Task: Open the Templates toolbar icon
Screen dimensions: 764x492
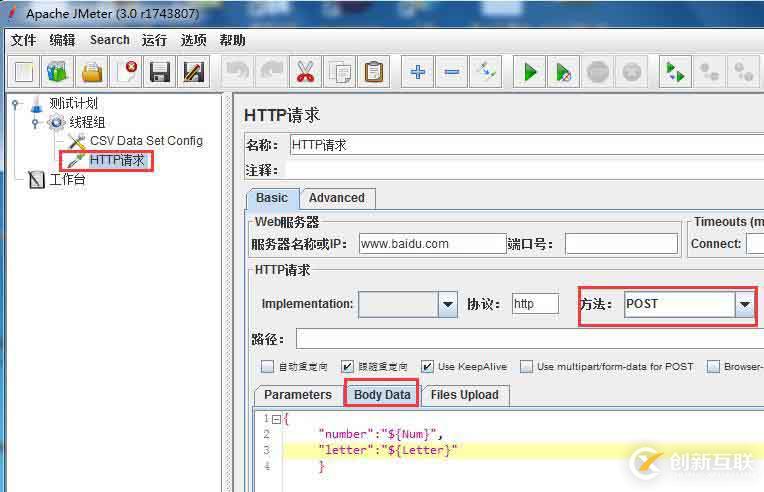Action: [x=57, y=72]
